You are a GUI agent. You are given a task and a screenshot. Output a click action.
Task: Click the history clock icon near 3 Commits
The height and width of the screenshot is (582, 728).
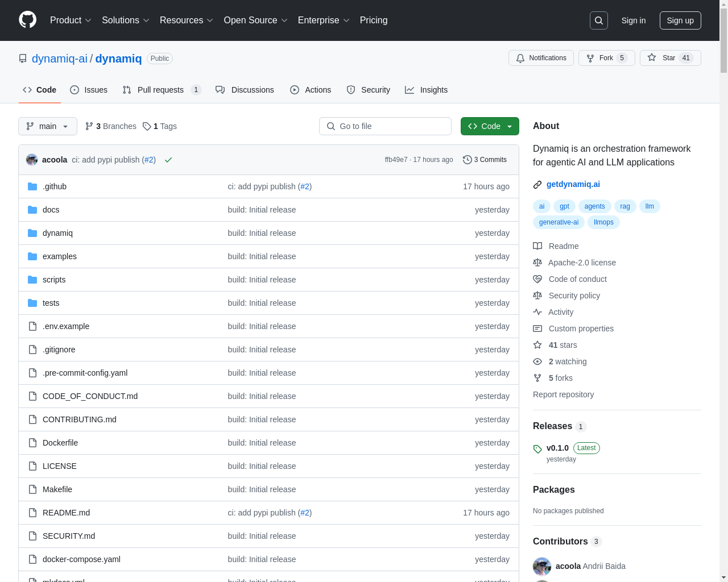[468, 160]
